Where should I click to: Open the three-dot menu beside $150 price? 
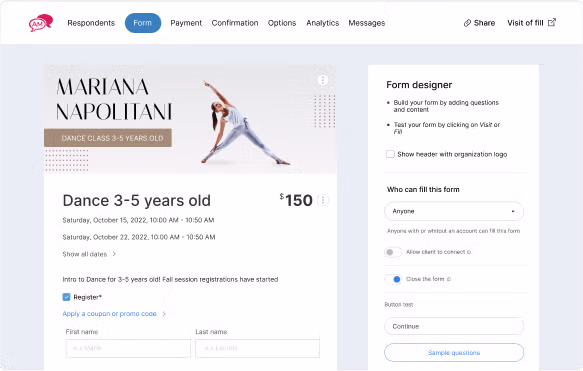[x=323, y=200]
